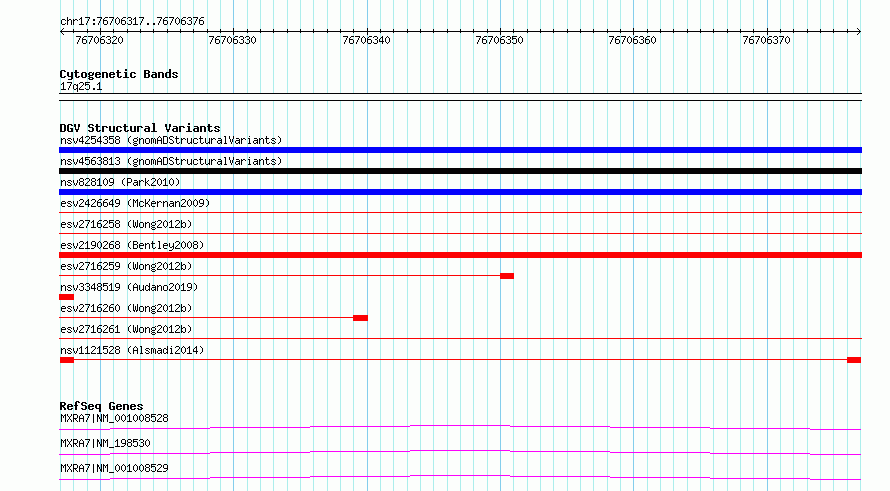
Task: Click the chr17:76706317..76706376 coordinate label
Action: point(132,21)
